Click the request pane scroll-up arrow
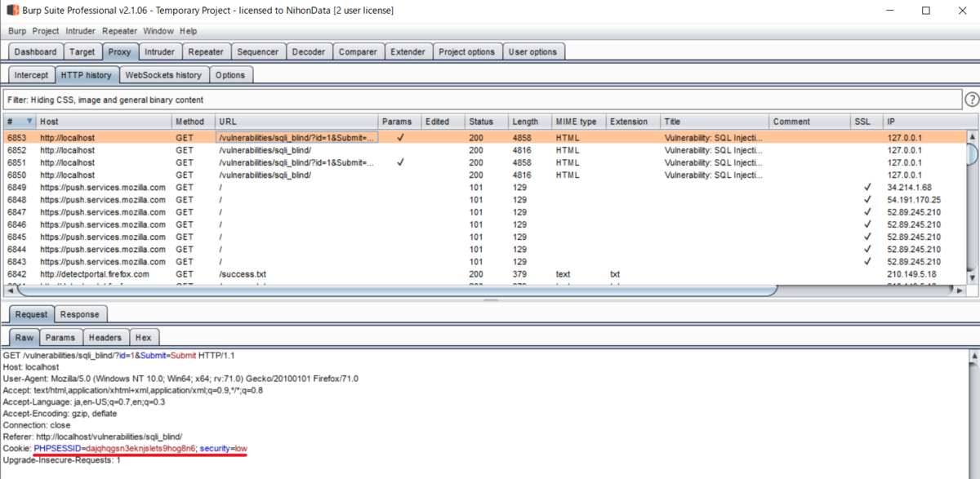Screen dimensions: 980x479 pos(973,357)
